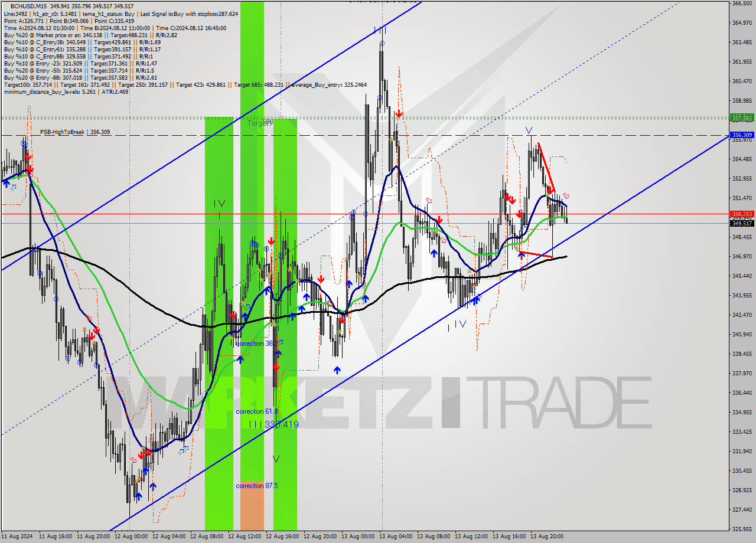Click the 352.955 price axis label
Image resolution: width=756 pixels, height=543 pixels.
point(742,179)
